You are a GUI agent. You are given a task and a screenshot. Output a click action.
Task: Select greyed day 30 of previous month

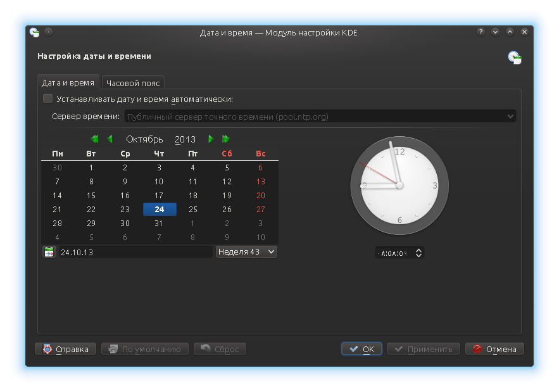click(58, 168)
